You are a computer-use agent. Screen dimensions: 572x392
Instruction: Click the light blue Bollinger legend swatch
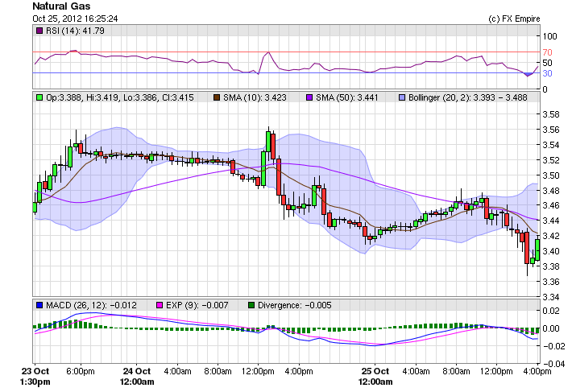pos(402,97)
